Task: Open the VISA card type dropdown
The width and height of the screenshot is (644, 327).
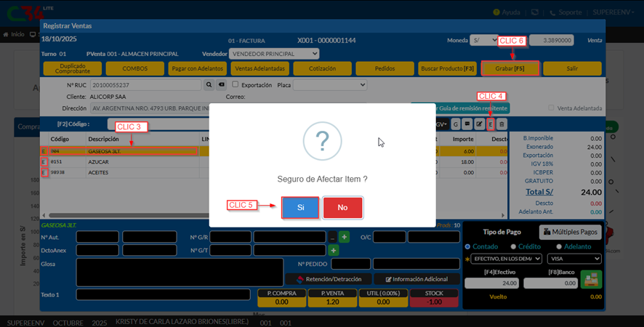Action: pyautogui.click(x=576, y=259)
